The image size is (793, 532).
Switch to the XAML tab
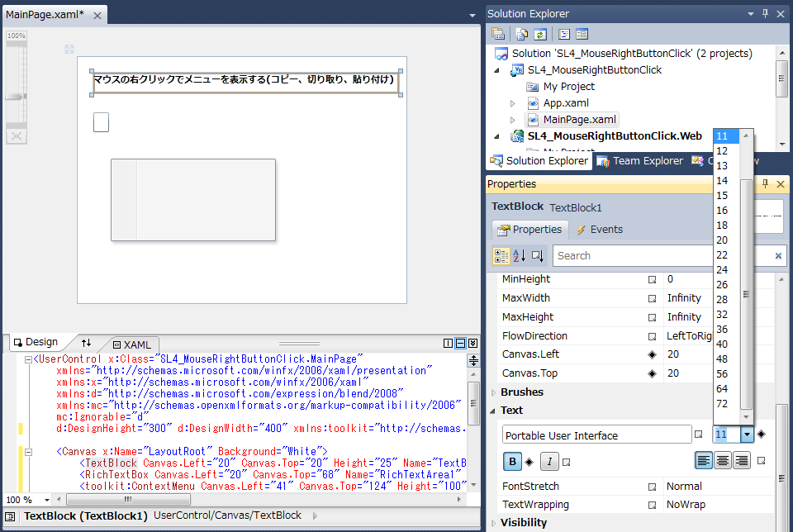tap(132, 344)
